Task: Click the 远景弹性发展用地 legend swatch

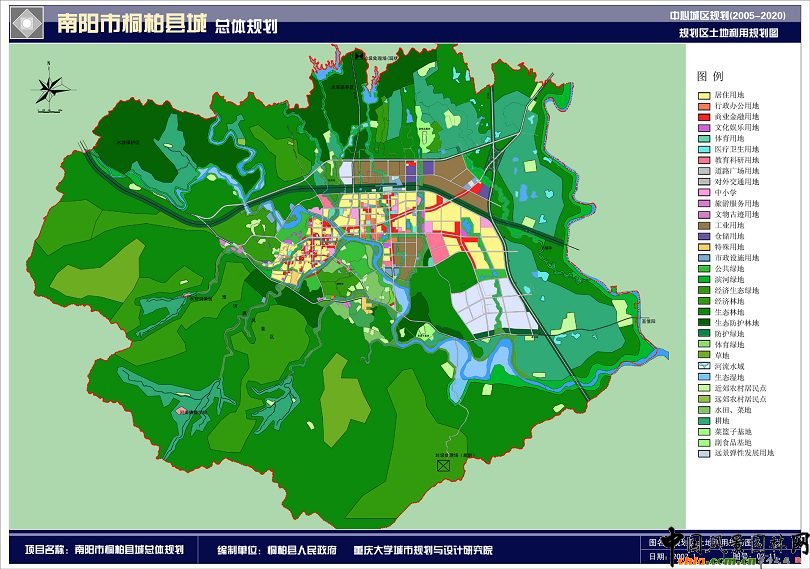Action: coord(704,453)
